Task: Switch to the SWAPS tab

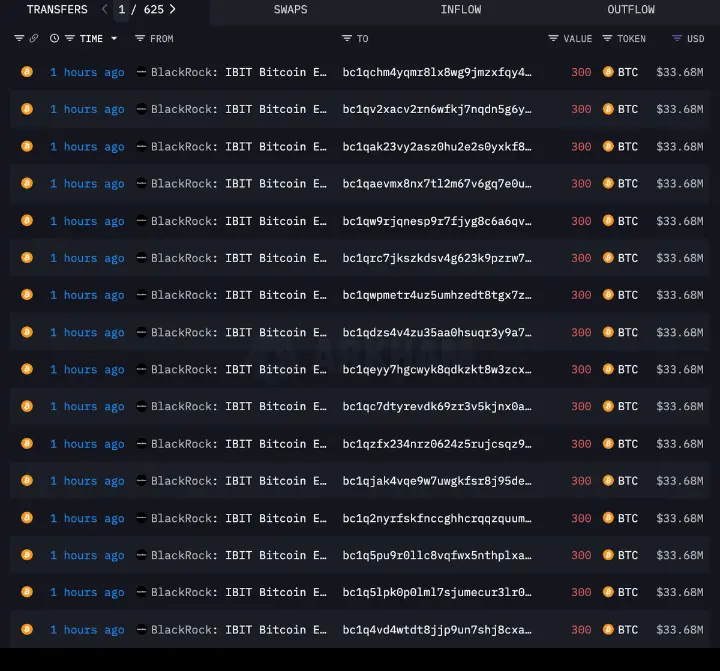Action: (x=291, y=10)
